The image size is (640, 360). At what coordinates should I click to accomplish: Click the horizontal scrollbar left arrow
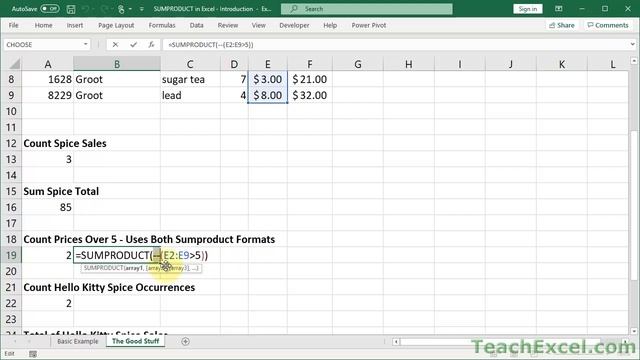[396, 342]
